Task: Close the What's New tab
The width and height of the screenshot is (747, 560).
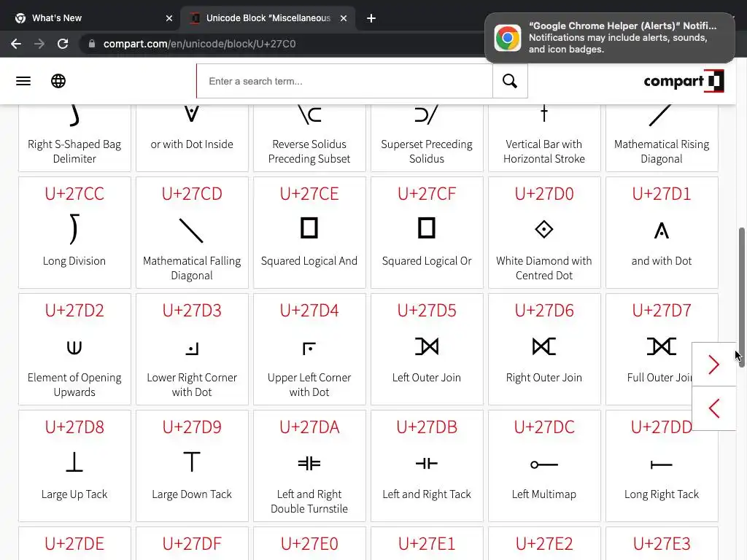Action: tap(169, 18)
